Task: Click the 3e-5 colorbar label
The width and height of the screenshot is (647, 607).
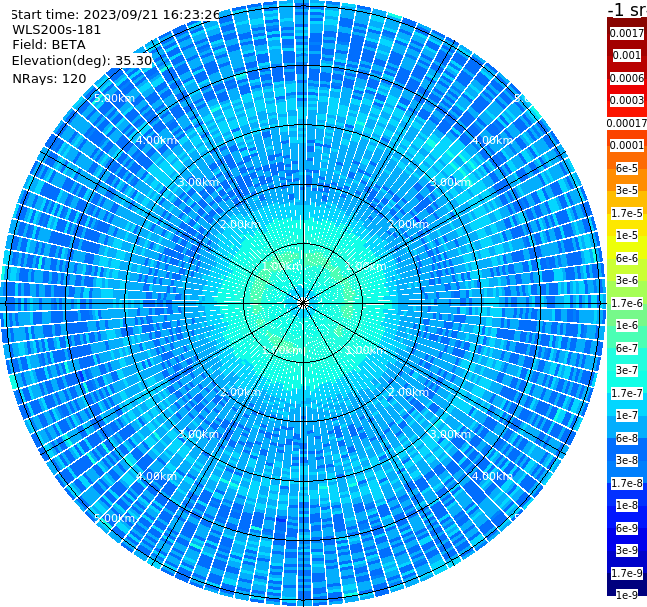Action: (x=627, y=190)
